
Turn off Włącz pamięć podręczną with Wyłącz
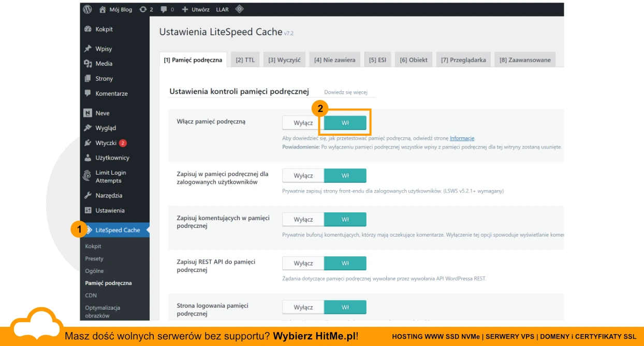click(303, 123)
